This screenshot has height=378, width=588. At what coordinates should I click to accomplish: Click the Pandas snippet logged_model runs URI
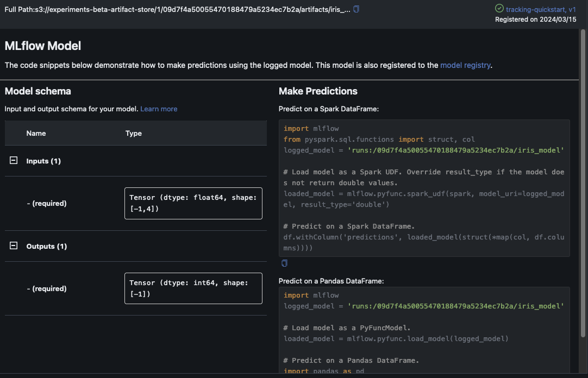coord(455,306)
